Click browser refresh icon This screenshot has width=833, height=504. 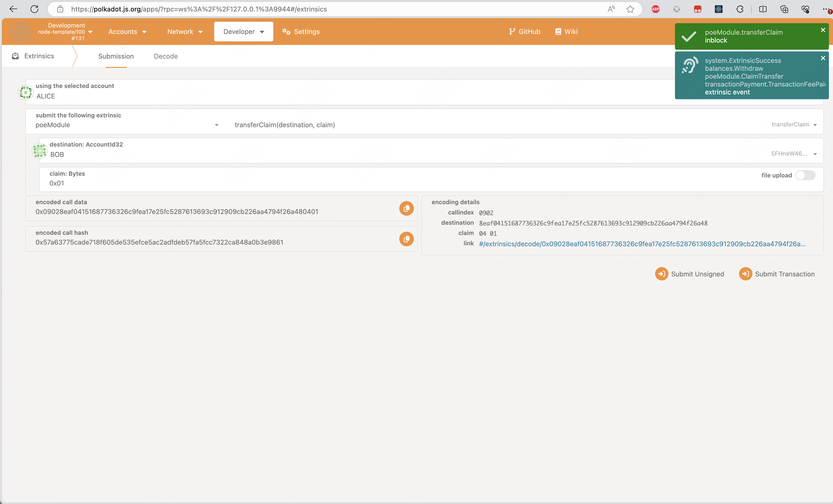click(34, 9)
